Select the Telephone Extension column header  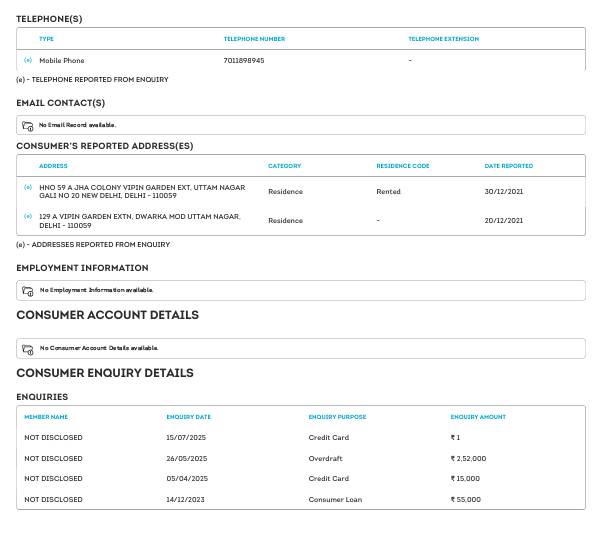[x=443, y=39]
